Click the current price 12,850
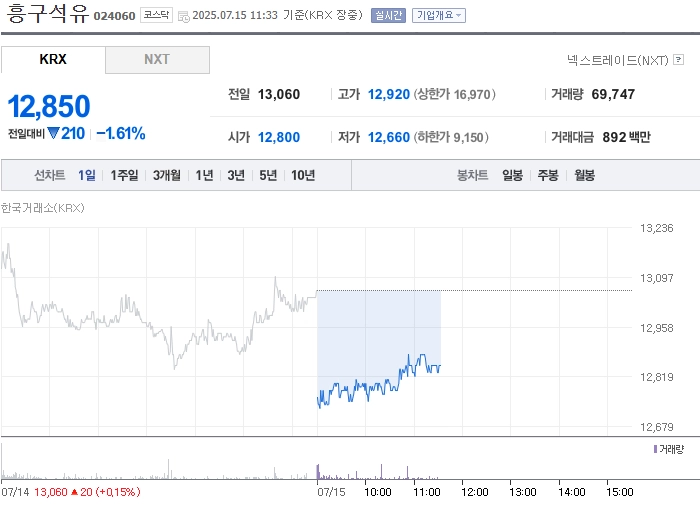This screenshot has height=505, width=700. click(x=49, y=106)
